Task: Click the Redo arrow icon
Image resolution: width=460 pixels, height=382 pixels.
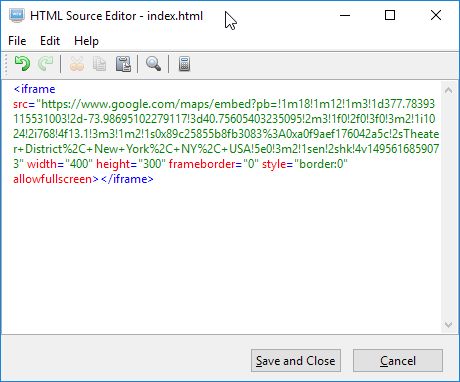Action: [46, 63]
